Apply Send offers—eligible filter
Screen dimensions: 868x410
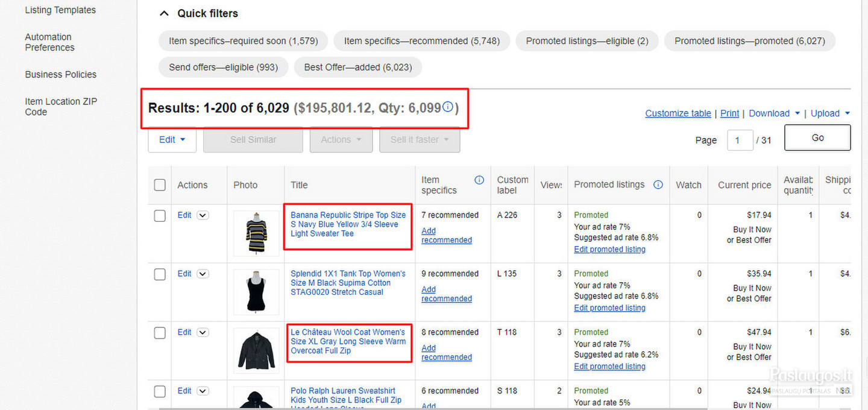tap(224, 67)
